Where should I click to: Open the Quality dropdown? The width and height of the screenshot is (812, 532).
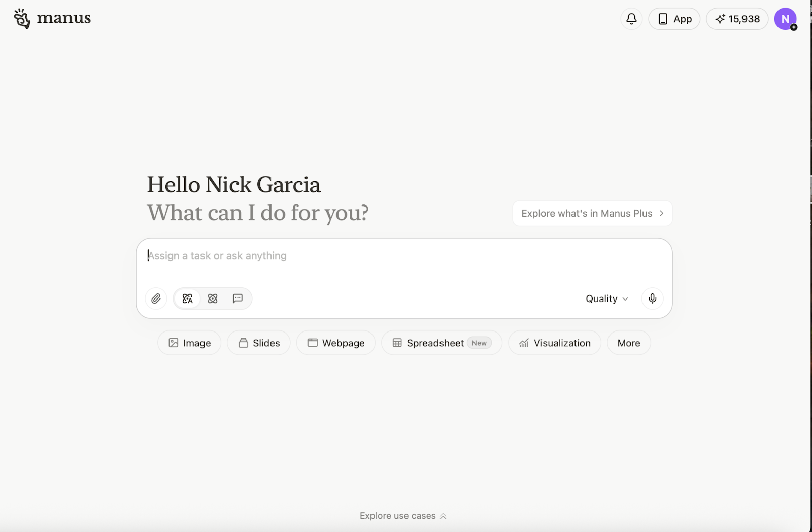coord(607,298)
